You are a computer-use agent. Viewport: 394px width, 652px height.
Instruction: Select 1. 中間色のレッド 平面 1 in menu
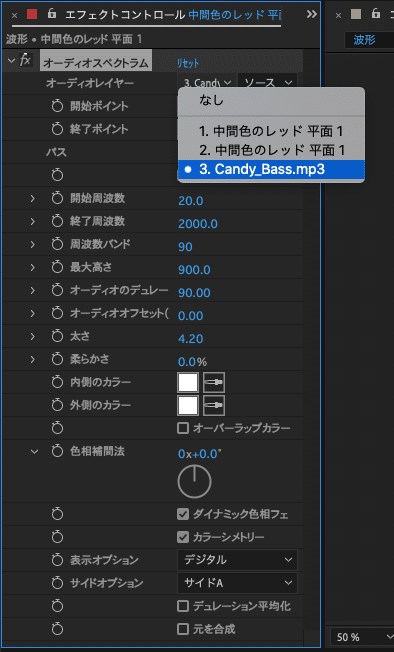(x=271, y=131)
